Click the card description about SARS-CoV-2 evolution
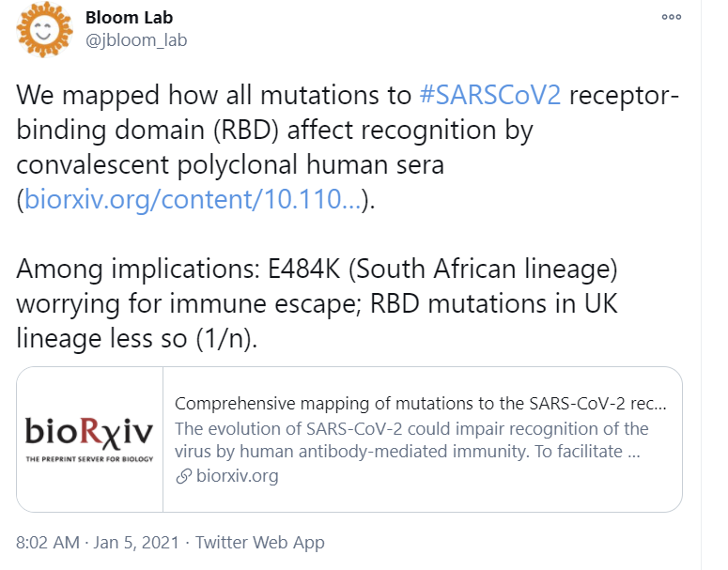This screenshot has height=570, width=728. [411, 439]
